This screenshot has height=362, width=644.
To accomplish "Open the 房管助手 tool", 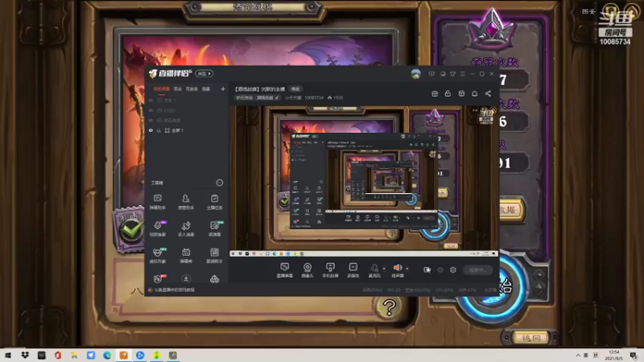I will pos(186,202).
